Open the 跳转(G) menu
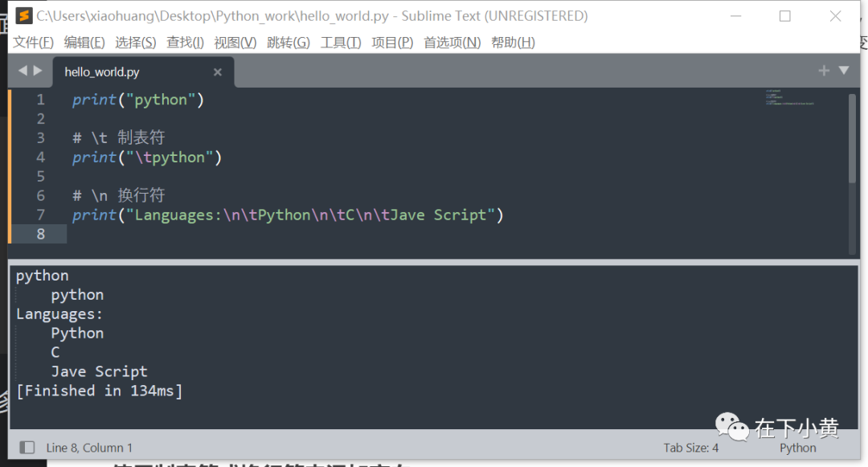The width and height of the screenshot is (868, 467). click(289, 43)
